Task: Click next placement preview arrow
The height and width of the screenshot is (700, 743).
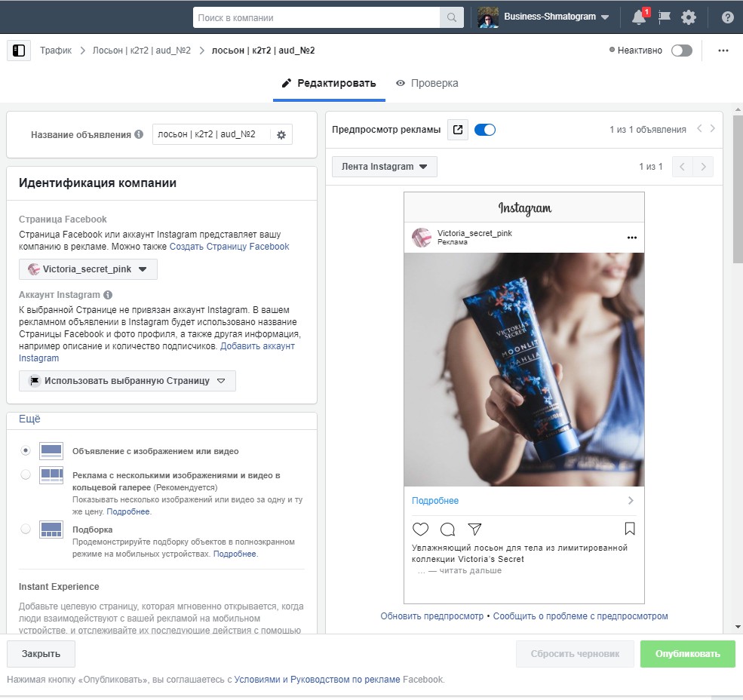Action: 703,167
